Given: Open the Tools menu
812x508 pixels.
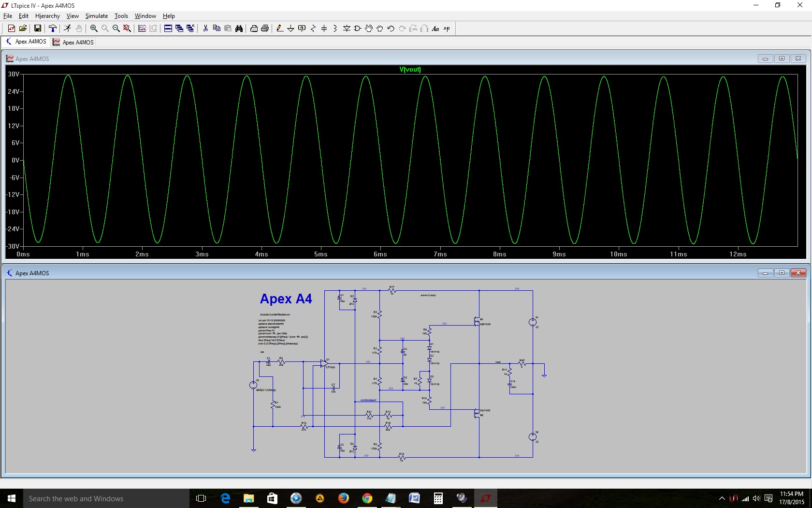Looking at the screenshot, I should pyautogui.click(x=121, y=16).
